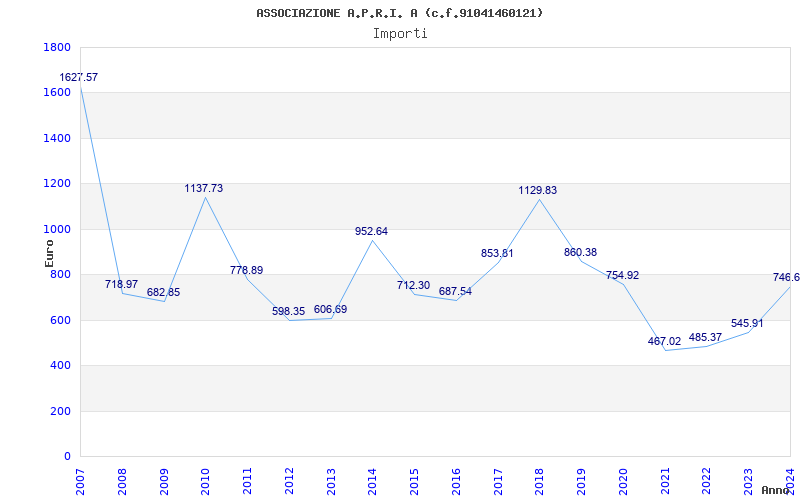Click the 200 y-axis value
The image size is (800, 500).
coord(61,411)
